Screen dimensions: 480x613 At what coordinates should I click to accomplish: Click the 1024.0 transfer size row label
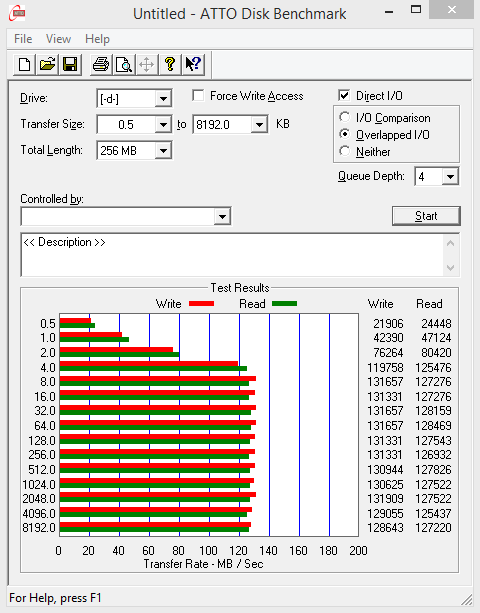coord(39,484)
